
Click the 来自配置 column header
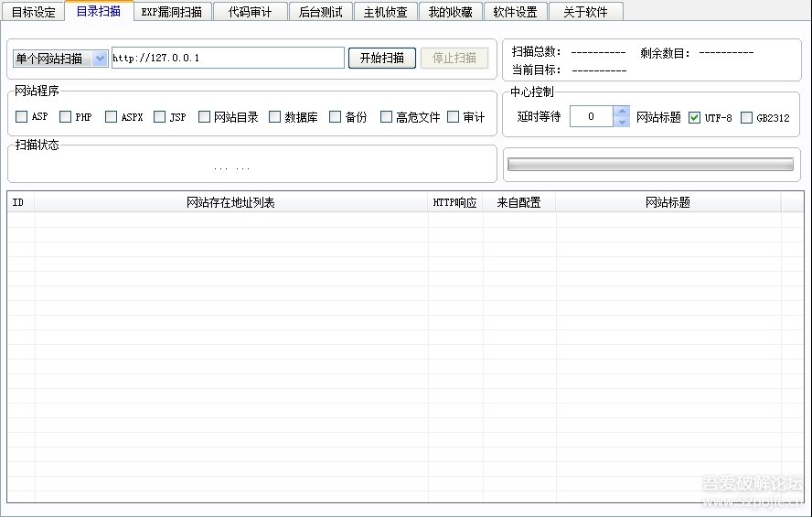518,202
